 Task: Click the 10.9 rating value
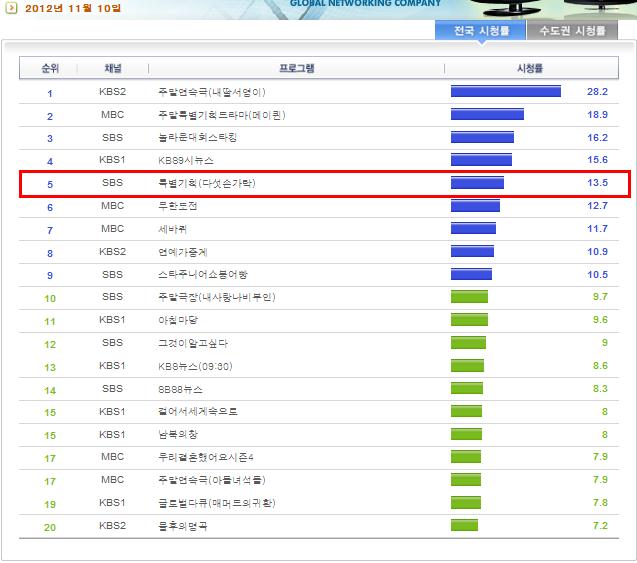click(x=597, y=251)
